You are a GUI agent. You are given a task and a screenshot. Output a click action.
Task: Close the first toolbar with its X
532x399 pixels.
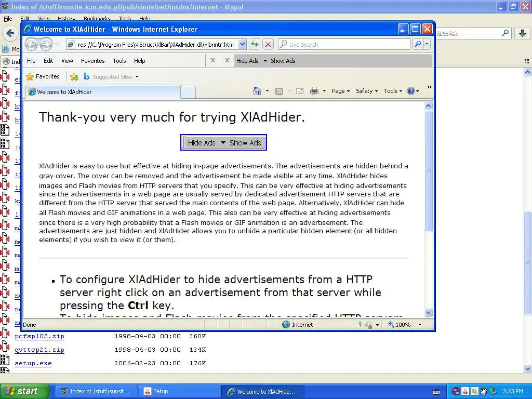click(212, 60)
